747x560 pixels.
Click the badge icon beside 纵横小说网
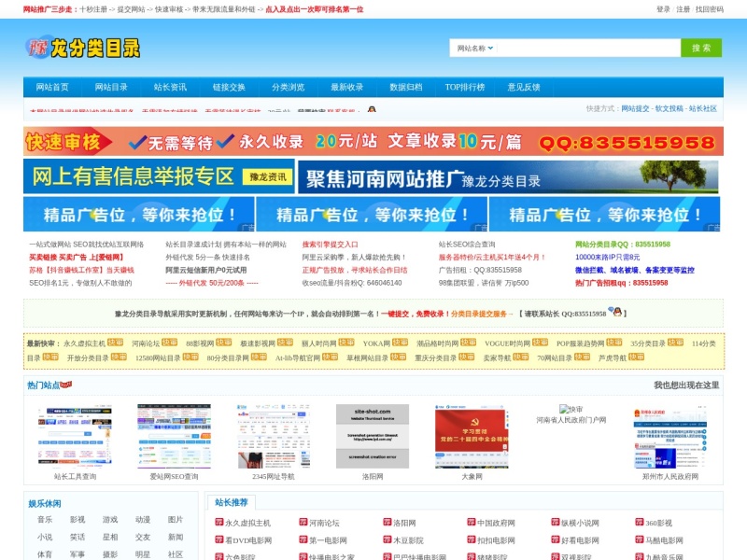(556, 523)
